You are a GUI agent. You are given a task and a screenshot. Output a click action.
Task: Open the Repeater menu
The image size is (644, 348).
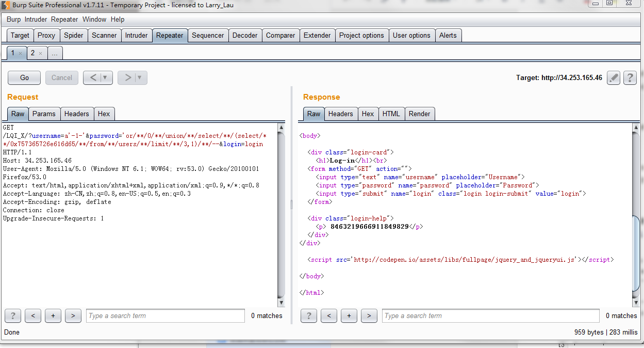click(x=64, y=19)
